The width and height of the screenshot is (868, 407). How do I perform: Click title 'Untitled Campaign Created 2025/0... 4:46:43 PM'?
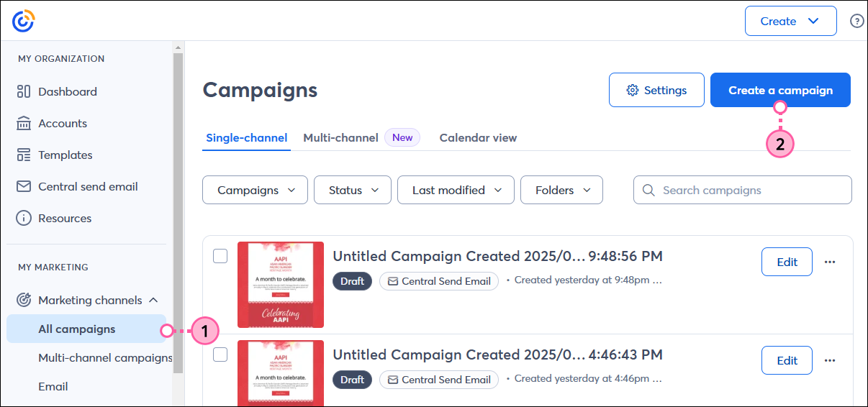497,355
